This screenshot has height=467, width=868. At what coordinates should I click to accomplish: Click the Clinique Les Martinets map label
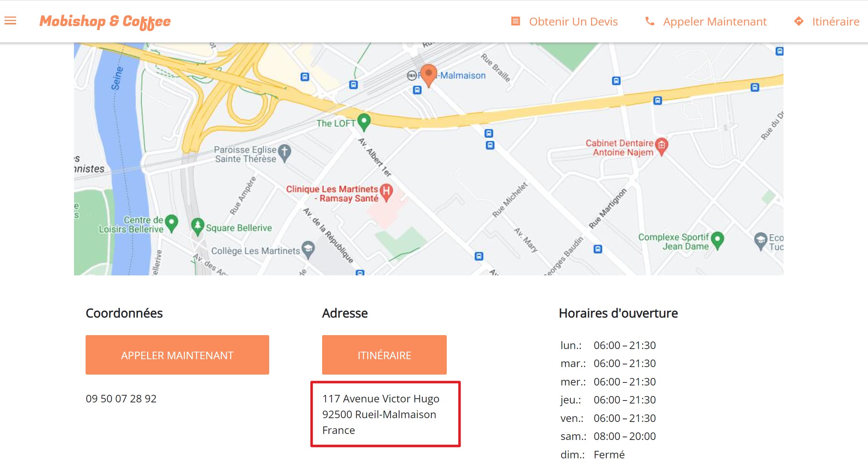[x=332, y=193]
